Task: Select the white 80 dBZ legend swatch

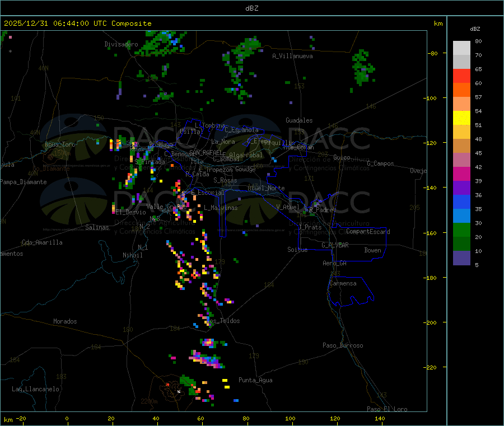Action: (x=461, y=48)
